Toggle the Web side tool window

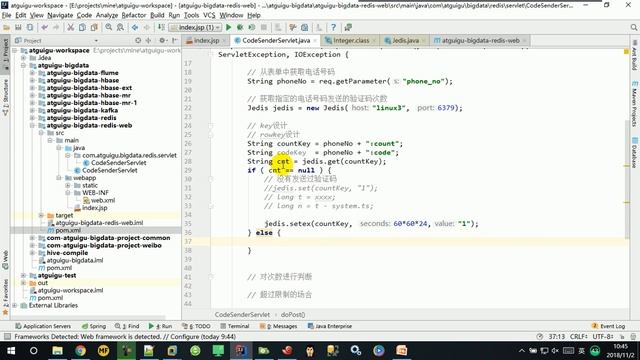tap(5, 260)
